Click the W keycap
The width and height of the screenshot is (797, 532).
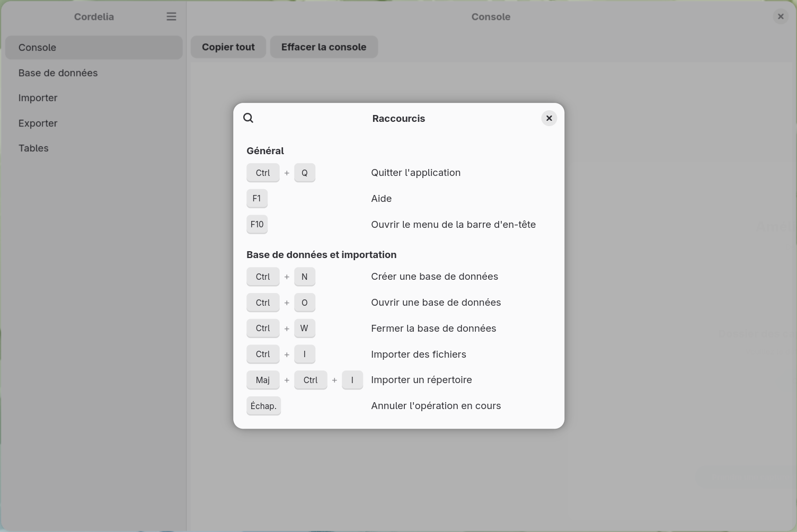(305, 329)
